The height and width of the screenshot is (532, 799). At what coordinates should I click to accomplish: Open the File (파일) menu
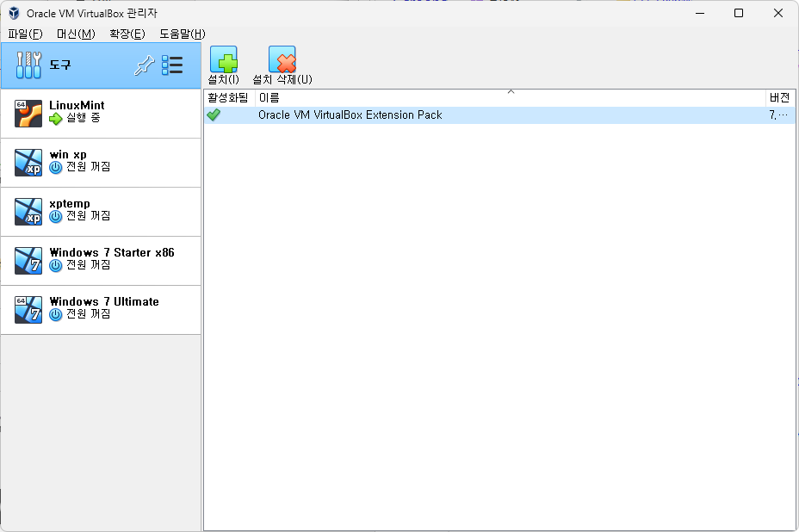point(26,34)
